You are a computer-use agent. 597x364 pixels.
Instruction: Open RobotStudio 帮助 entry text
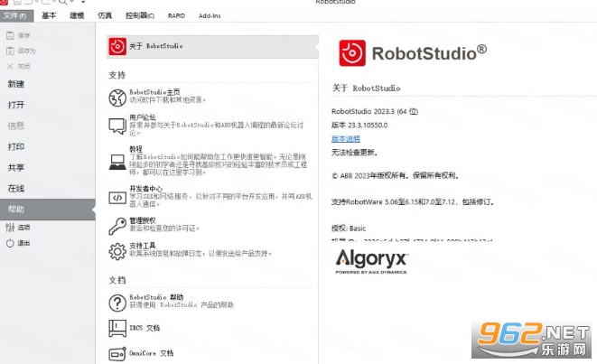(x=156, y=297)
